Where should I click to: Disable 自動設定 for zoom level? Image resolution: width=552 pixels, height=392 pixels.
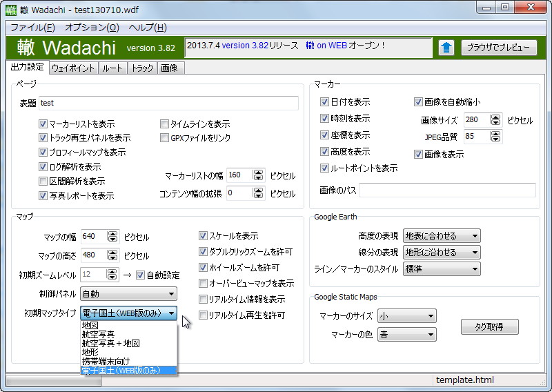pos(140,275)
